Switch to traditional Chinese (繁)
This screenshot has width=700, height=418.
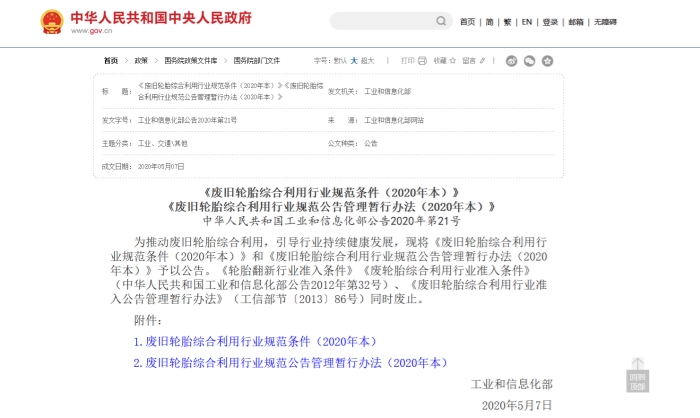coord(507,22)
